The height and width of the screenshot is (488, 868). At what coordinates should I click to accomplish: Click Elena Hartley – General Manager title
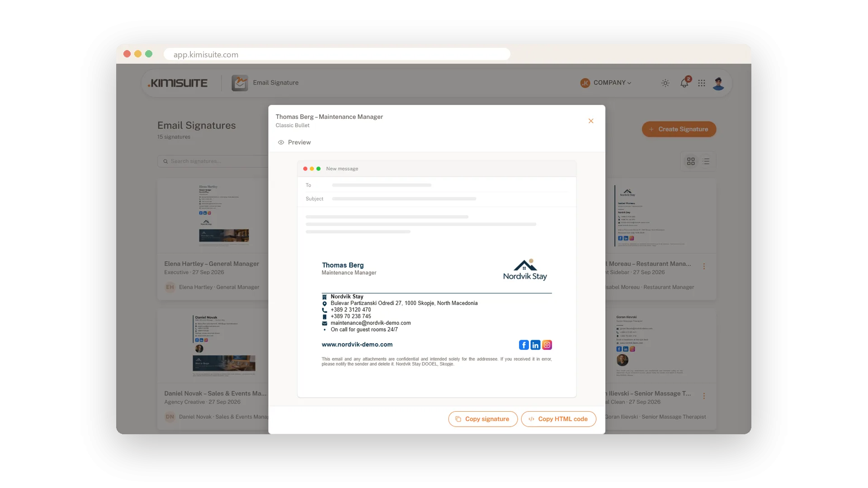click(212, 264)
